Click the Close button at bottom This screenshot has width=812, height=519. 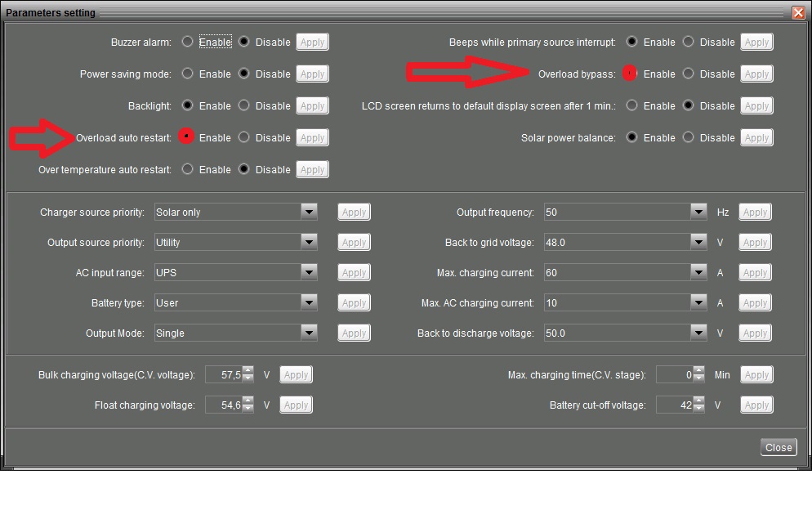(778, 447)
